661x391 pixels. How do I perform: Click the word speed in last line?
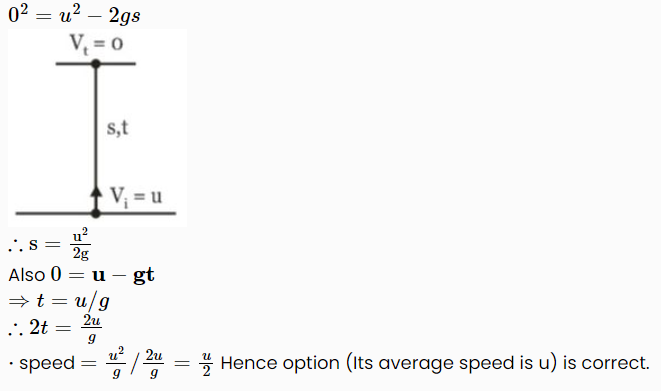coord(47,364)
